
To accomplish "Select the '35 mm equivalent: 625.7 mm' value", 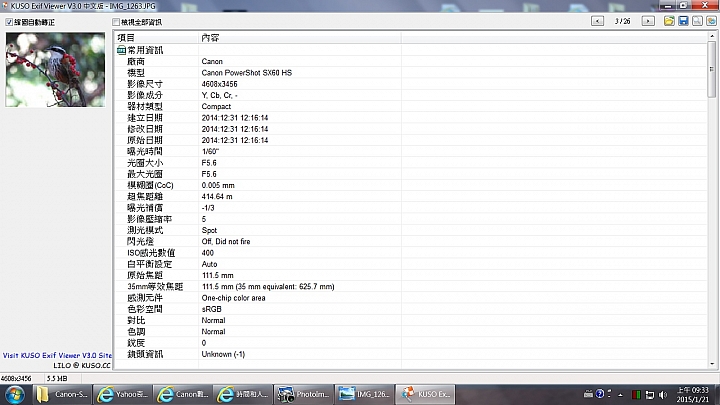I will [x=285, y=287].
